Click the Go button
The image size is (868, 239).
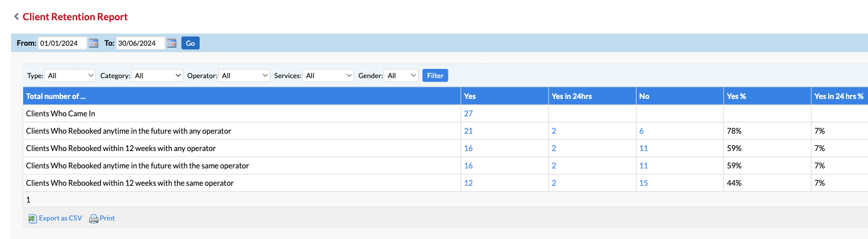coord(190,43)
